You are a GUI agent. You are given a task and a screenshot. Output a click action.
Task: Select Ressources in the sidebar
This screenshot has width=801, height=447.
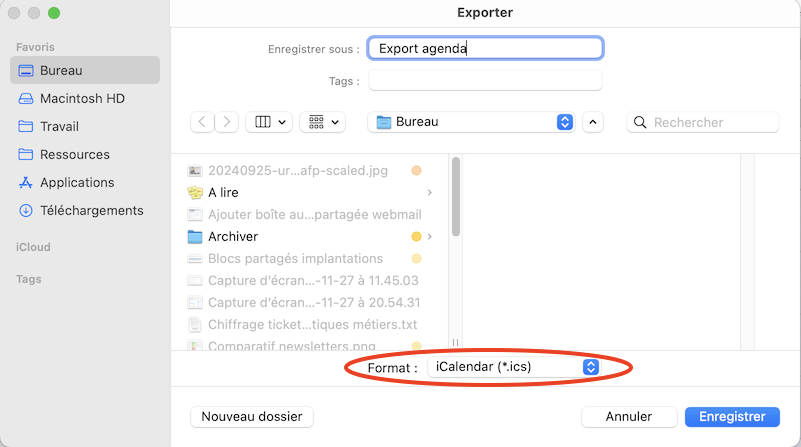[x=74, y=155]
